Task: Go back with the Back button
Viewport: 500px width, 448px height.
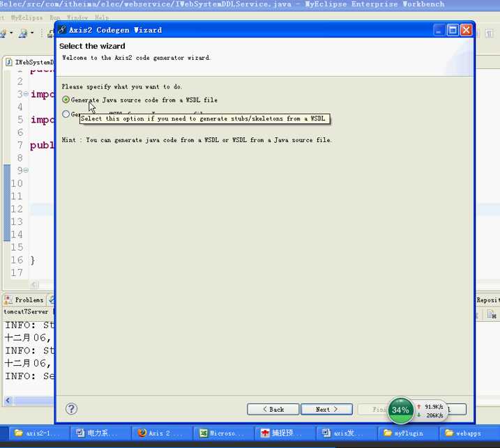Action: coord(273,410)
